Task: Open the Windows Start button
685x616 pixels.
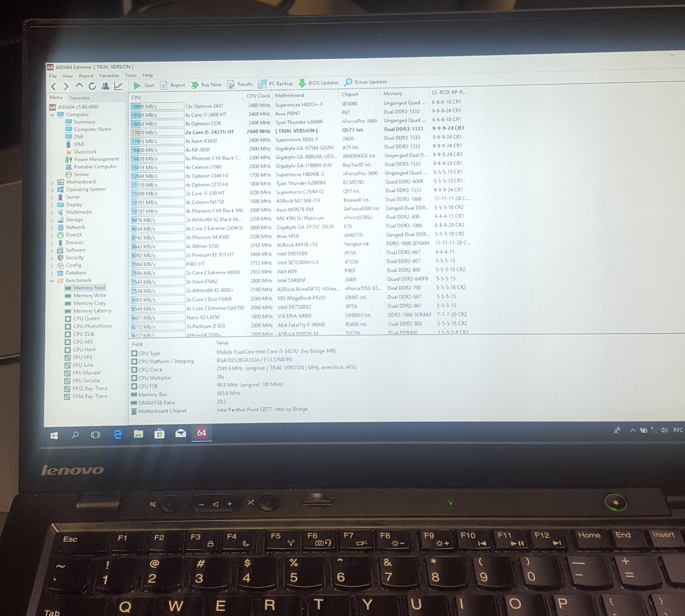Action: [x=54, y=436]
